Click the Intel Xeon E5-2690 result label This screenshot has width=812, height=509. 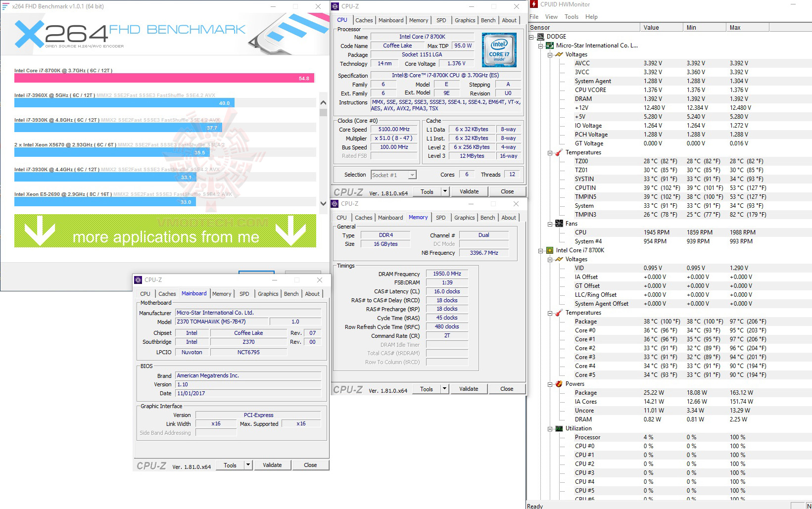pos(63,194)
